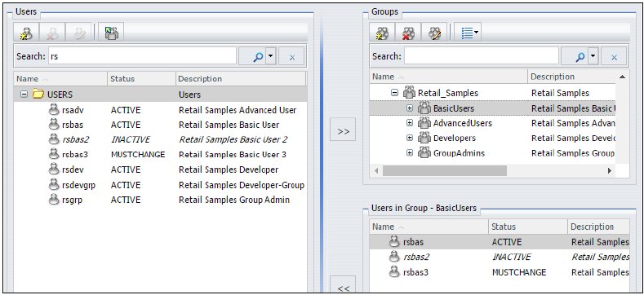This screenshot has height=295, width=644.
Task: Select the rsdevgrp user row
Action: 160,185
